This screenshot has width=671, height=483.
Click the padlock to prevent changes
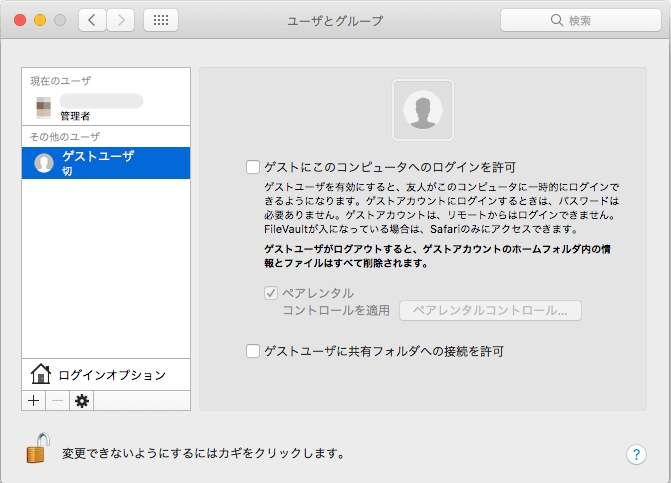pos(38,448)
